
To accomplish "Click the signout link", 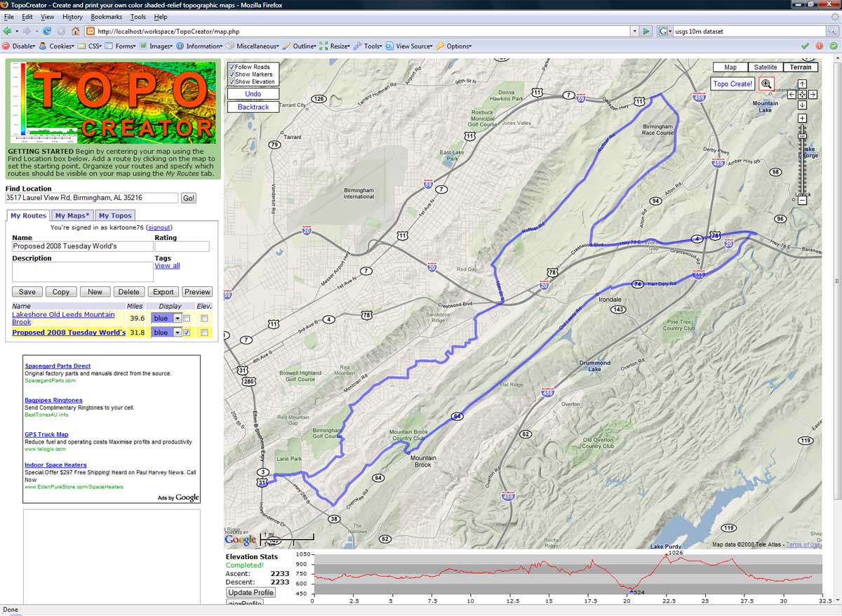I will coord(159,227).
